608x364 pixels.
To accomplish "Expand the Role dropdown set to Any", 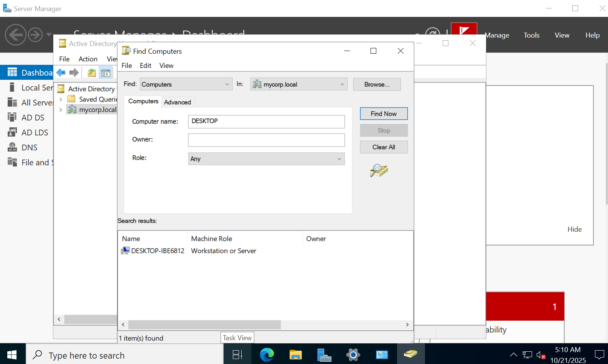I will click(x=266, y=159).
